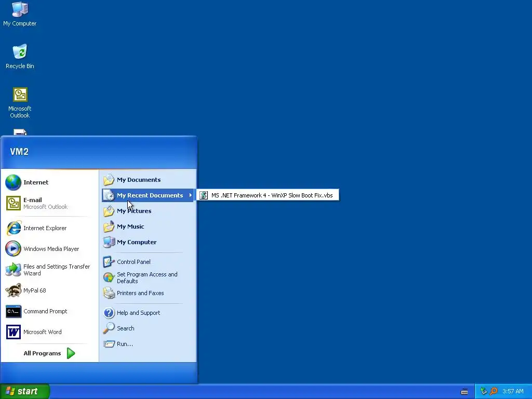Open the Run... dialog
Image resolution: width=532 pixels, height=399 pixels.
coord(148,344)
